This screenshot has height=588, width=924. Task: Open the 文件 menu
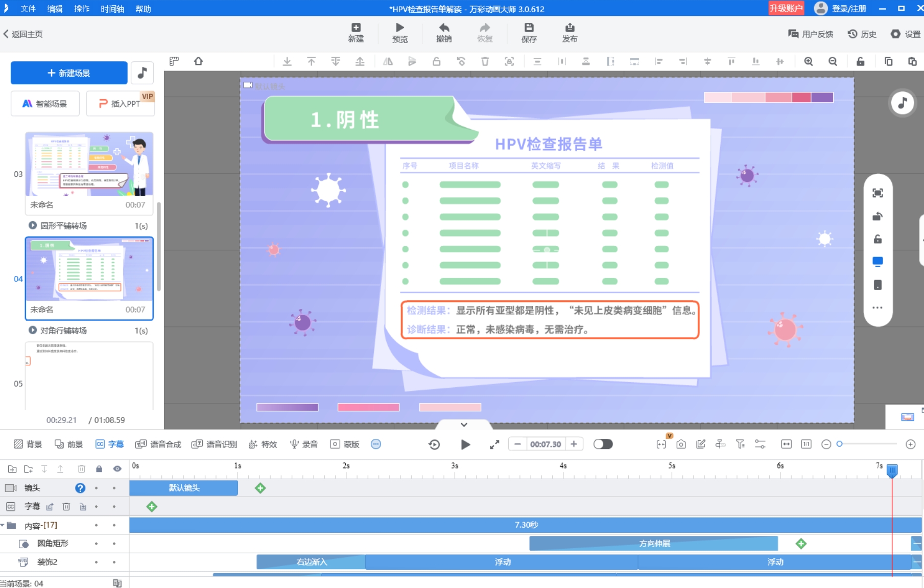(x=28, y=9)
